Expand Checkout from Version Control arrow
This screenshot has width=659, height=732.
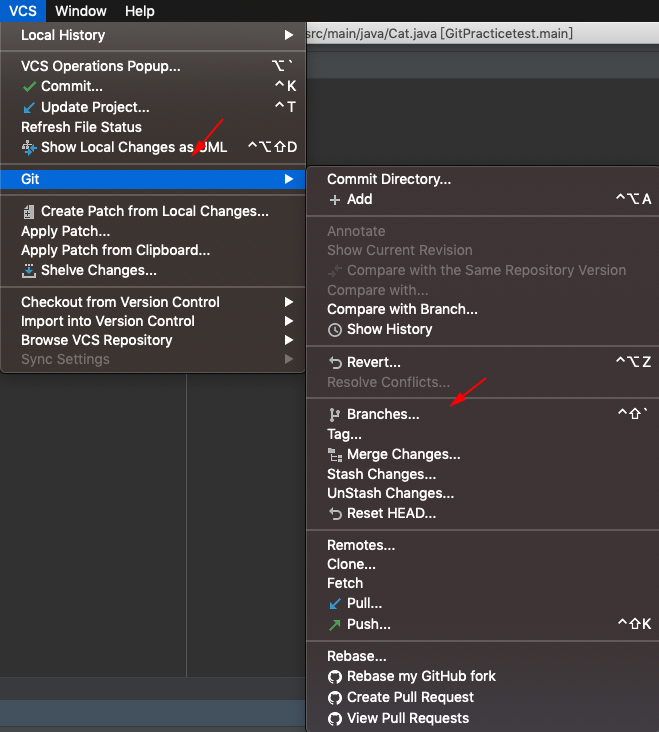pyautogui.click(x=289, y=303)
